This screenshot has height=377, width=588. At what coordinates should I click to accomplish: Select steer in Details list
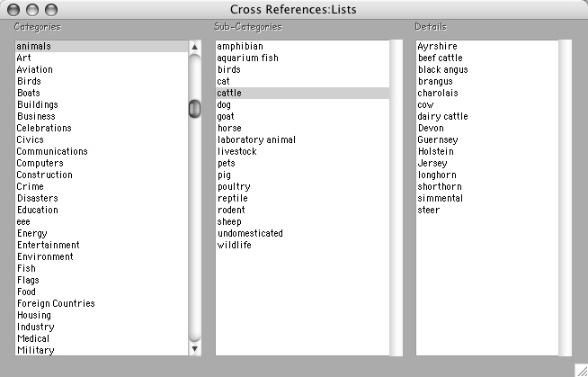click(429, 210)
